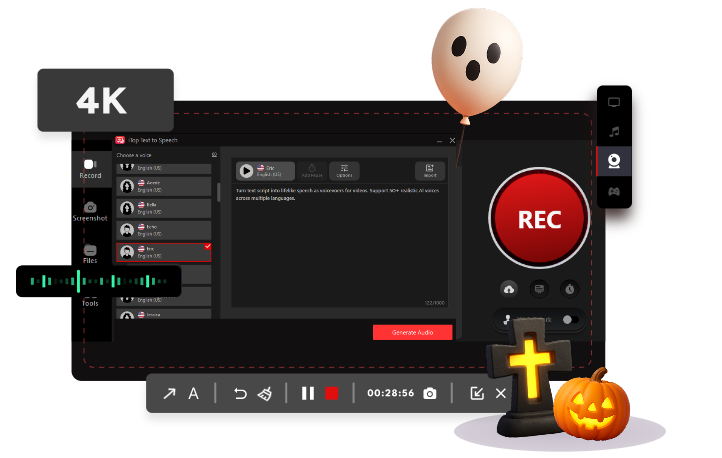Take a screenshot with the camera icon
722x458 pixels.
[430, 394]
